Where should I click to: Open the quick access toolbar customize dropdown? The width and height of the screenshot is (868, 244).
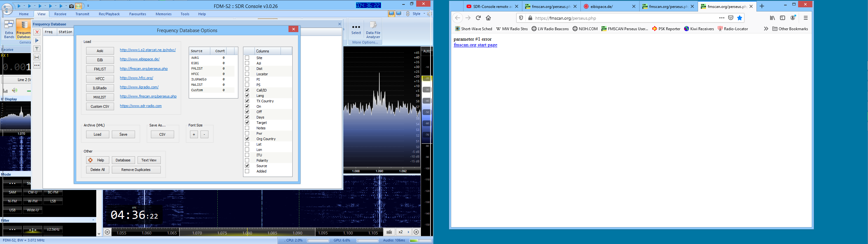[x=88, y=6]
